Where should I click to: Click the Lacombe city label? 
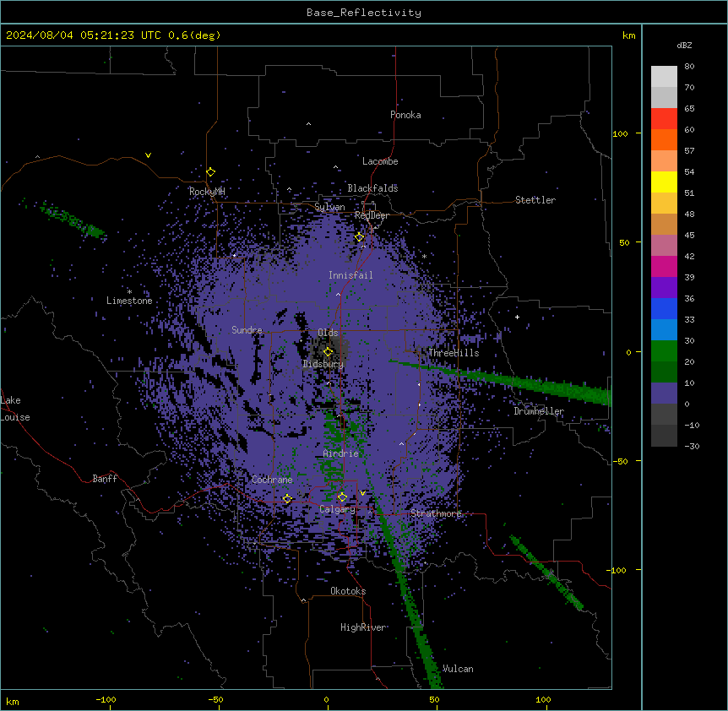pyautogui.click(x=380, y=161)
